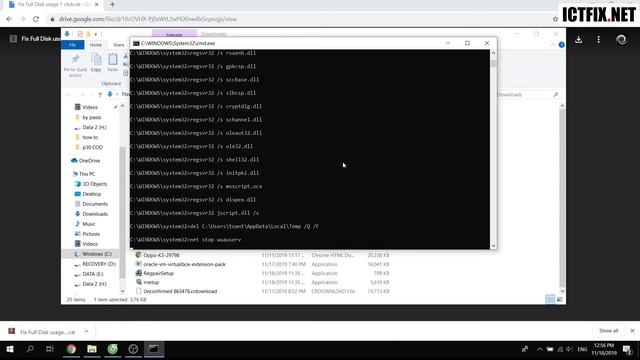This screenshot has height=360, width=640.
Task: Open Drive viewer more actions menu
Action: point(598,40)
